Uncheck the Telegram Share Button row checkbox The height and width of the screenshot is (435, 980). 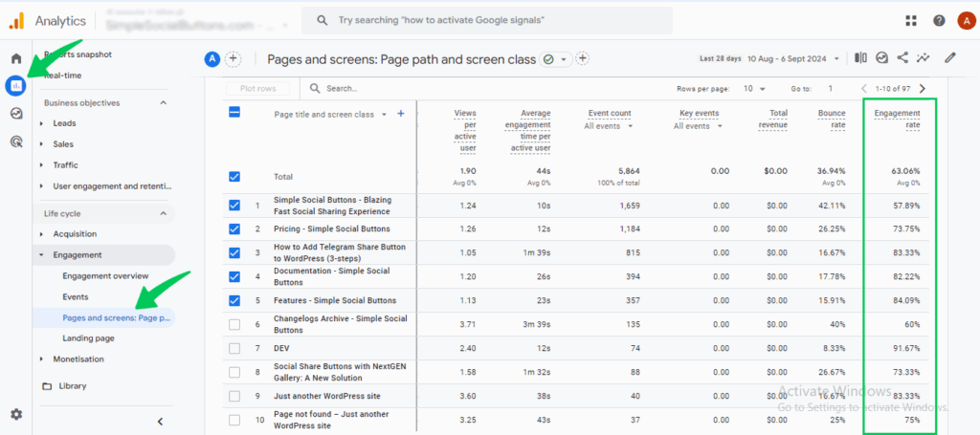tap(234, 252)
